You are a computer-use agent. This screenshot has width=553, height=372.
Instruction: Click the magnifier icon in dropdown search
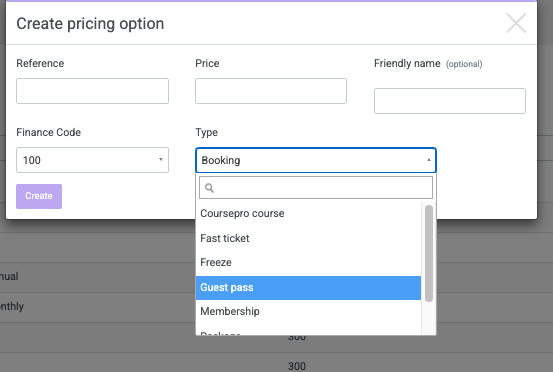tap(209, 188)
